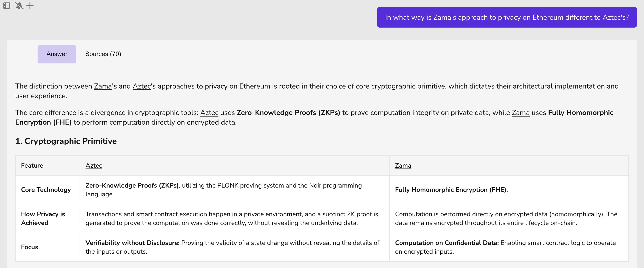644x268 pixels.
Task: Click 'Verifiability without Disclosure:' bold text
Action: pyautogui.click(x=133, y=243)
